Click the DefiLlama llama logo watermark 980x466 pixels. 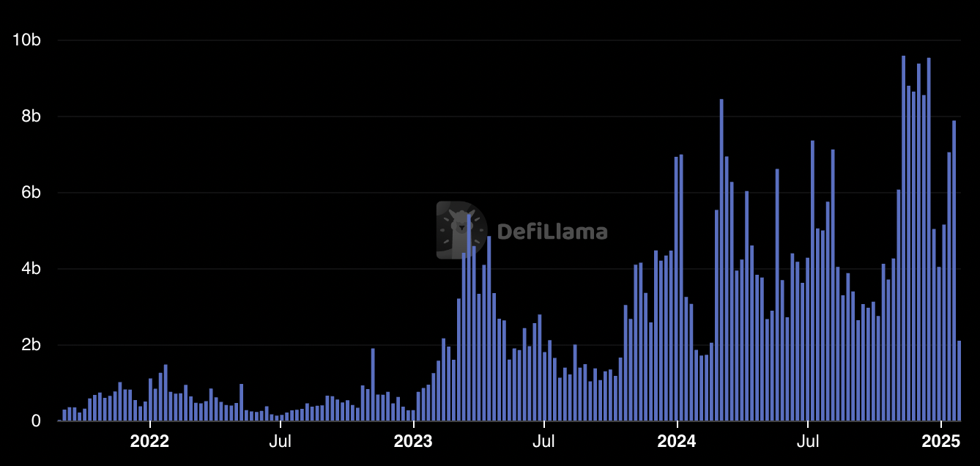pyautogui.click(x=461, y=230)
